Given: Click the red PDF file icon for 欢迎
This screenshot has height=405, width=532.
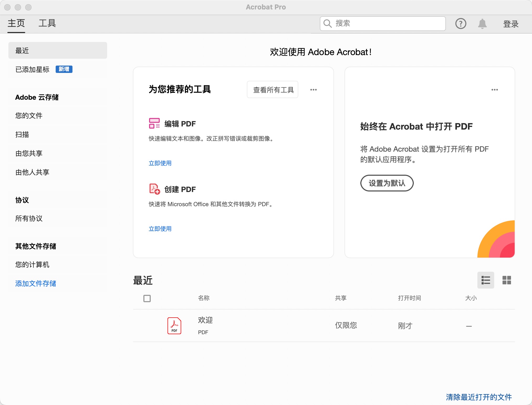Looking at the screenshot, I should [x=174, y=326].
